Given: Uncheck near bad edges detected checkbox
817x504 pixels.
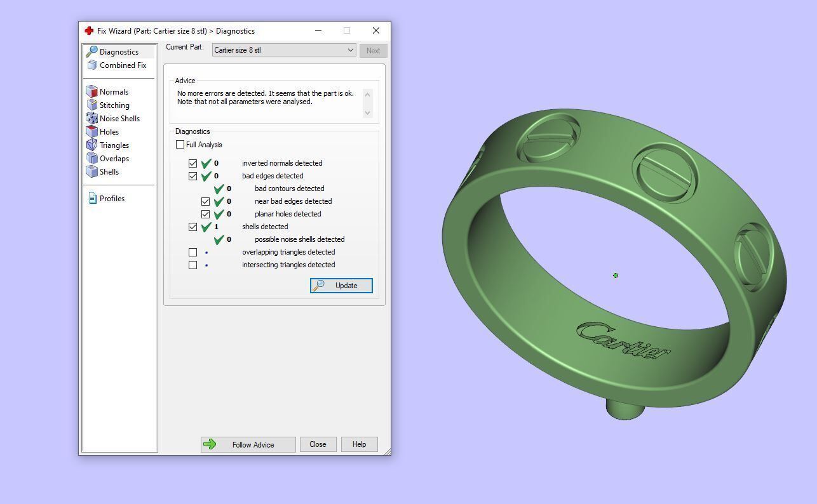Looking at the screenshot, I should coord(206,201).
